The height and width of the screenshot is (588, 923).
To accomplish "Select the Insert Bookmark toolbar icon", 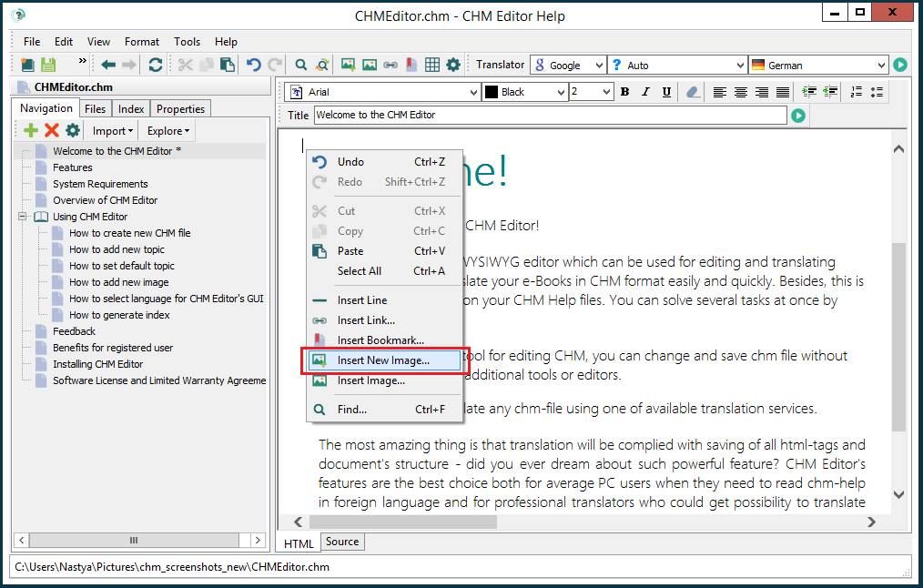I will point(410,65).
